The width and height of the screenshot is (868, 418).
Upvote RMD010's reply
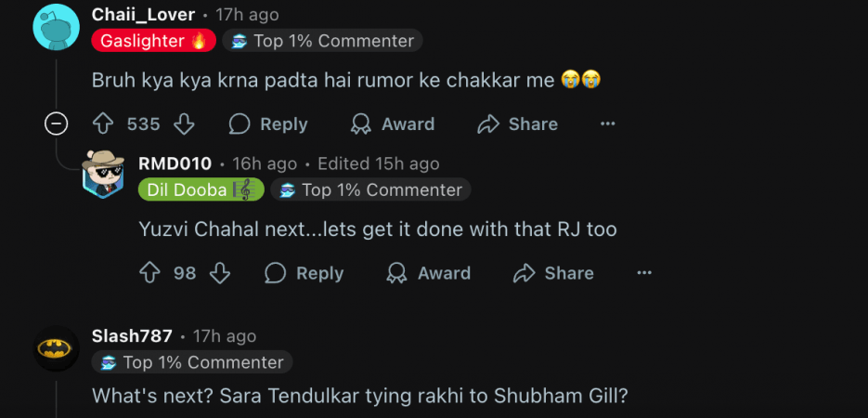coord(149,273)
